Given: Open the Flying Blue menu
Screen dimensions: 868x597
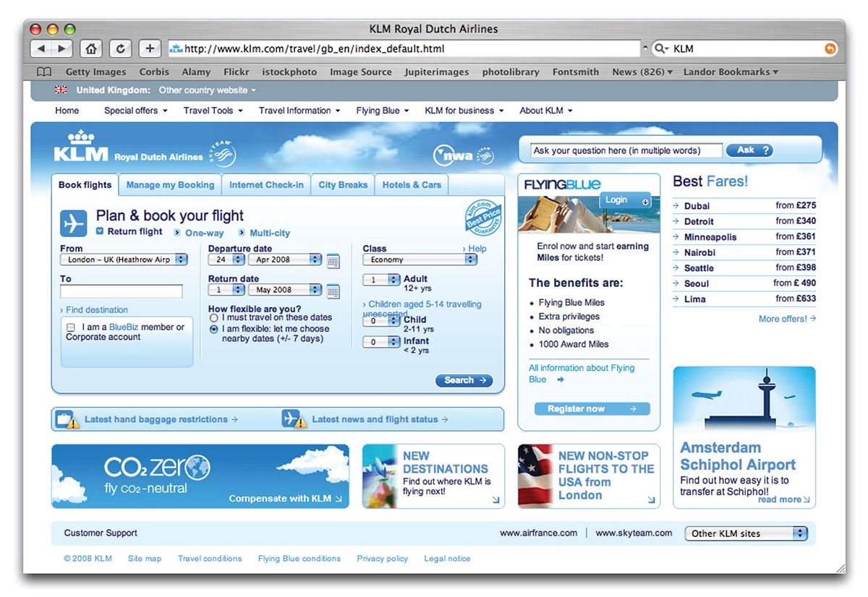Looking at the screenshot, I should (x=382, y=111).
